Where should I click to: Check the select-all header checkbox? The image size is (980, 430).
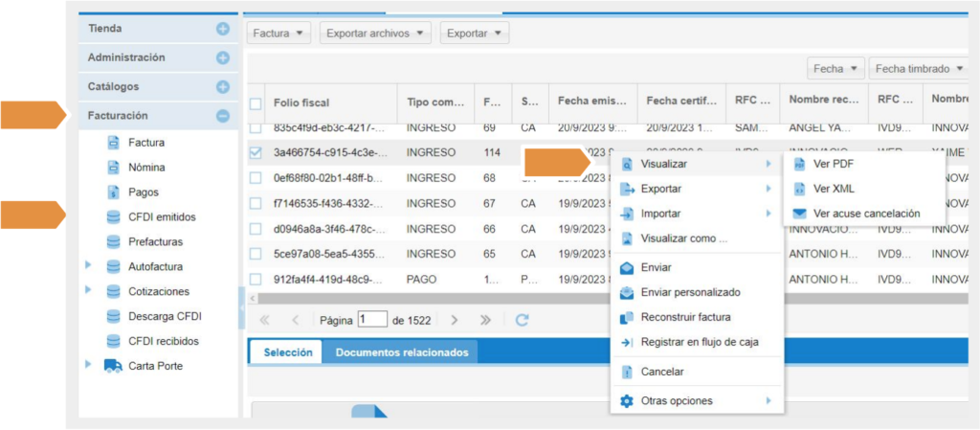pos(256,103)
